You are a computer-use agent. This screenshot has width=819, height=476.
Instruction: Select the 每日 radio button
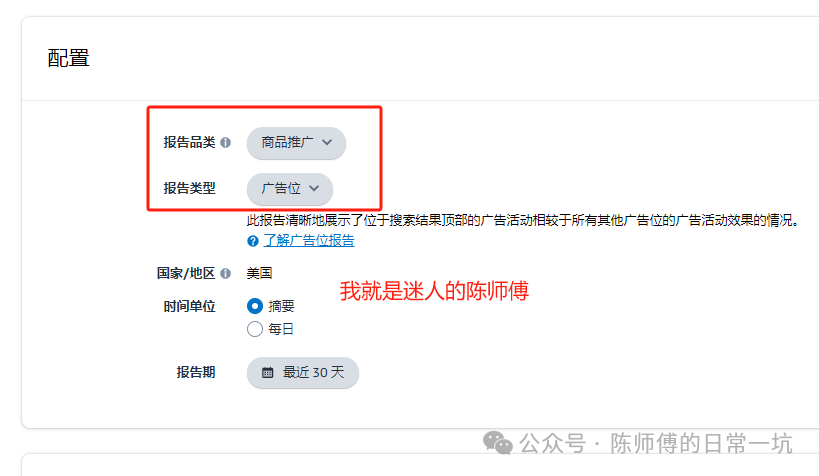tap(255, 329)
